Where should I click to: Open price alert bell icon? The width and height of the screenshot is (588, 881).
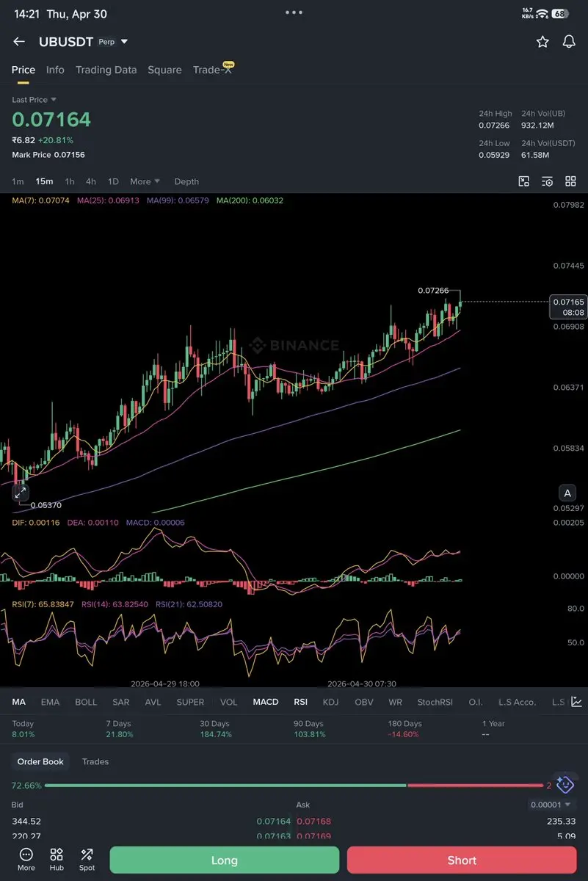[569, 42]
